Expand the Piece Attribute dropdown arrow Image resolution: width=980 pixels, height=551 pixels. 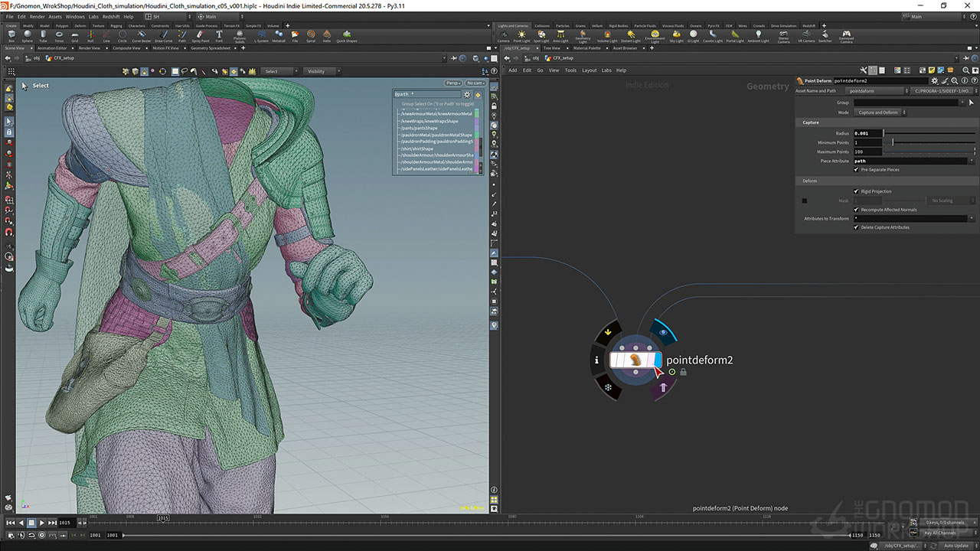pos(971,161)
